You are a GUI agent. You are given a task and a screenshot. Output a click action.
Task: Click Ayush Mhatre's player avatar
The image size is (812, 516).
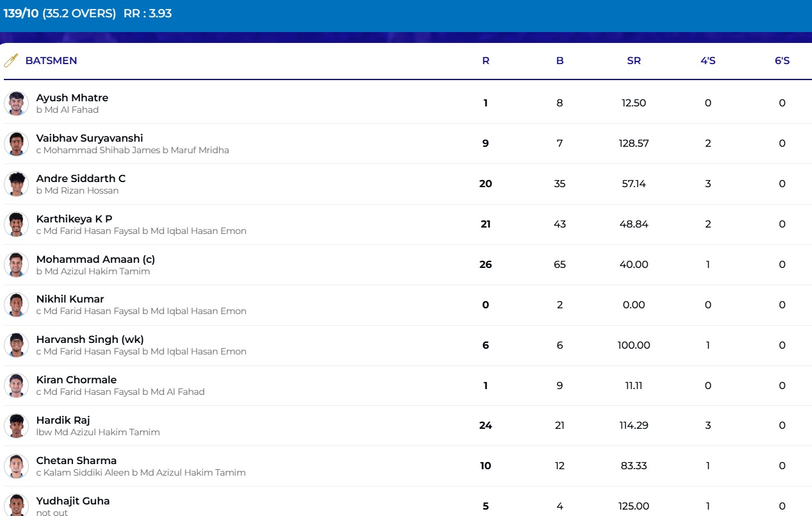click(16, 103)
